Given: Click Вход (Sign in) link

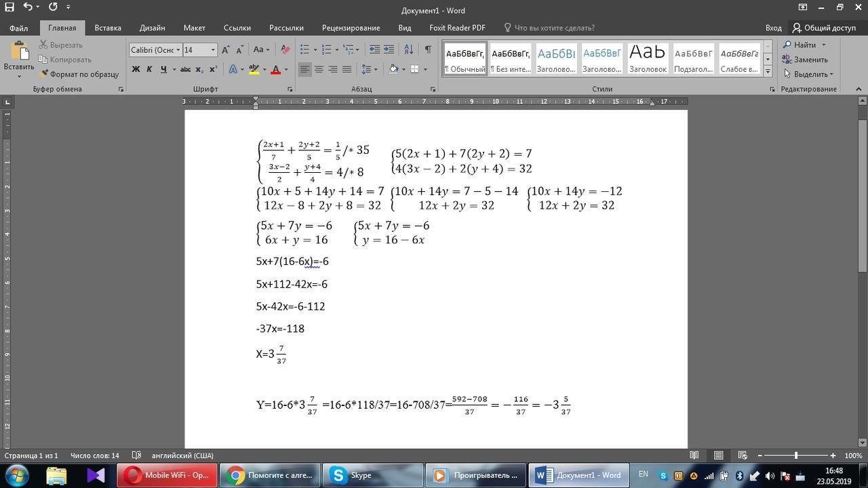Looking at the screenshot, I should point(774,28).
